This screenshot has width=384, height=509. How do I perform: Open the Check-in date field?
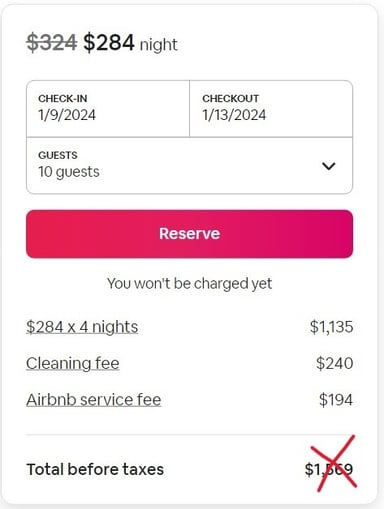coord(108,109)
